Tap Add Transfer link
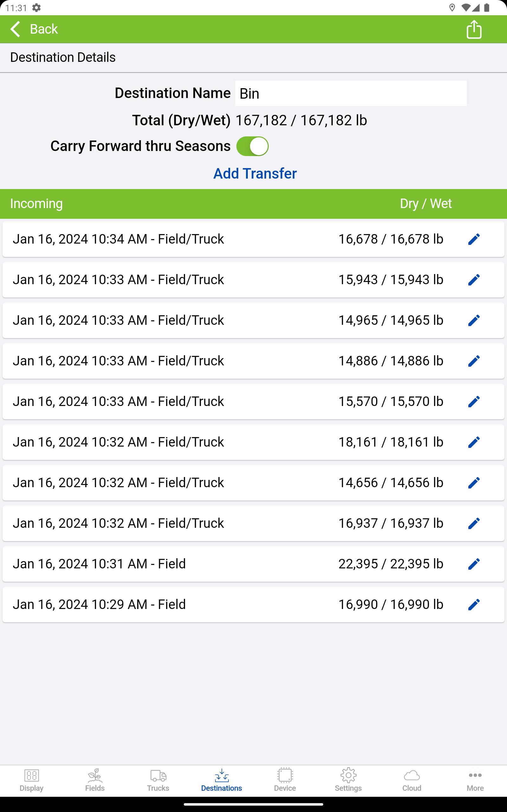Image resolution: width=507 pixels, height=812 pixels. pyautogui.click(x=255, y=174)
